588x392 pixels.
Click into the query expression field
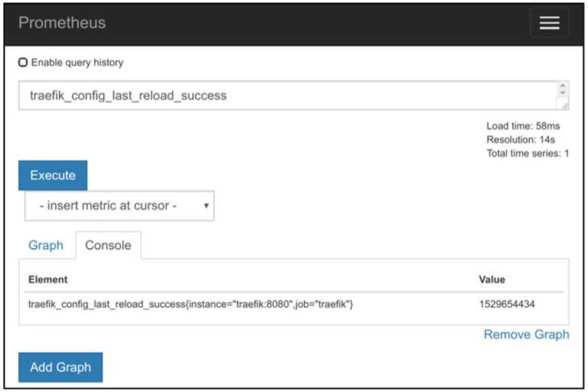point(288,96)
